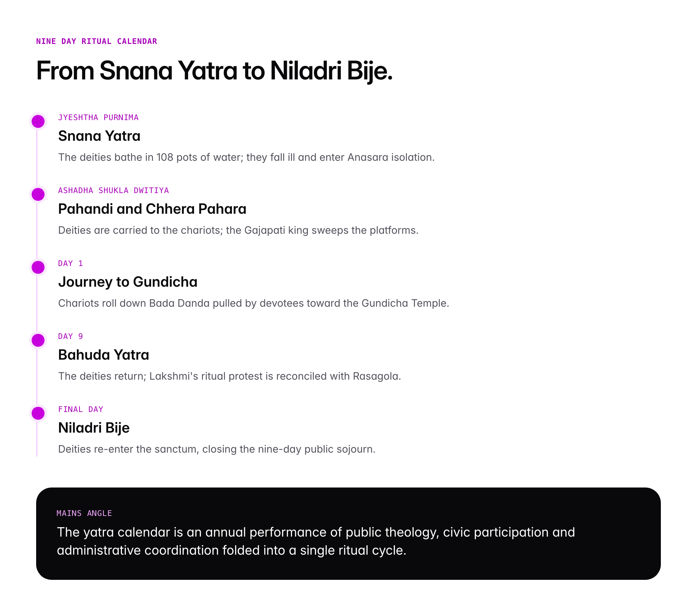Viewport: 697px width, 616px height.
Task: Select the Pahandi and Chhera Pahara marker dot
Action: click(x=38, y=194)
